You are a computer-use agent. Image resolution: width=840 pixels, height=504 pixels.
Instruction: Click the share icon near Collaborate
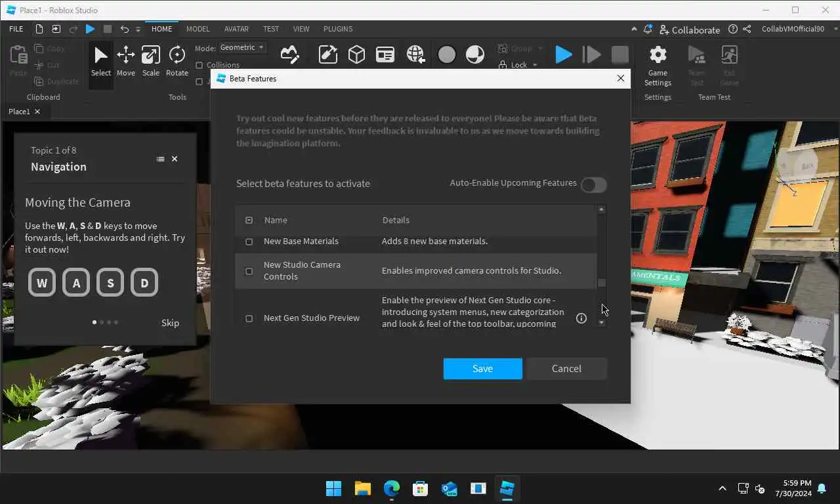(747, 30)
